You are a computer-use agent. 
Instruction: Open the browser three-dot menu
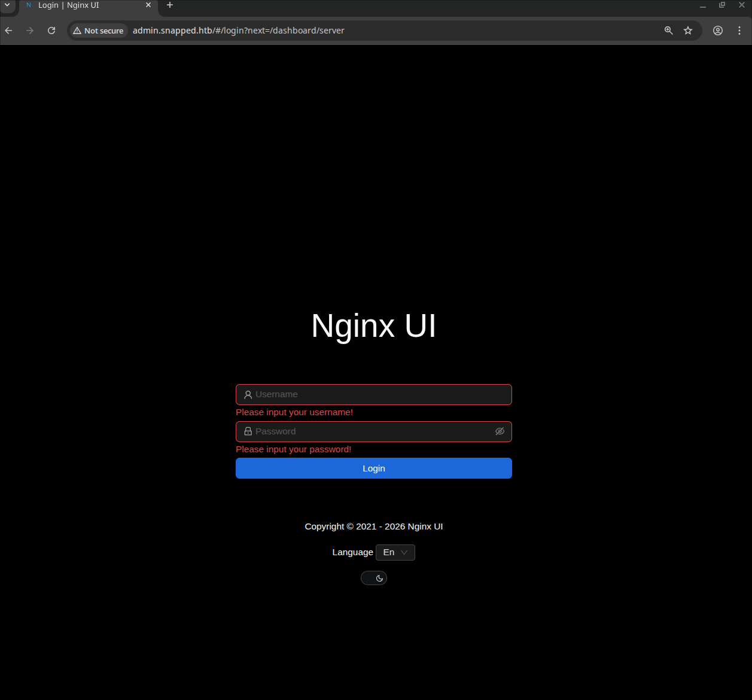pos(739,31)
